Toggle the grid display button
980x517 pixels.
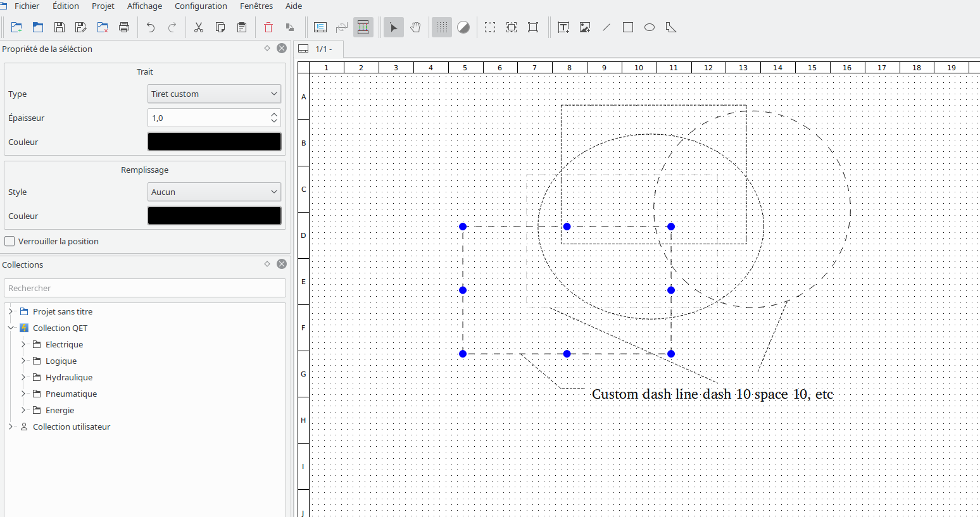442,27
